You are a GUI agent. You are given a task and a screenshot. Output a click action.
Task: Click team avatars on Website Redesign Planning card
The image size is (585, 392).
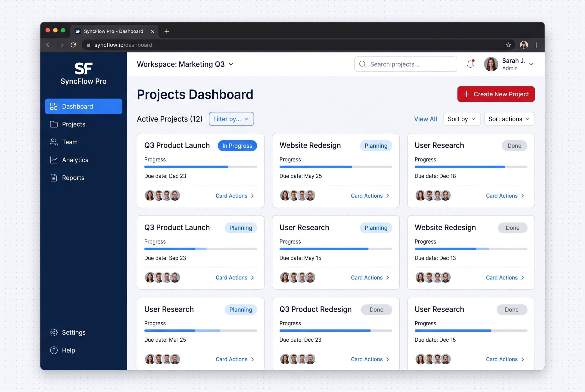(297, 196)
